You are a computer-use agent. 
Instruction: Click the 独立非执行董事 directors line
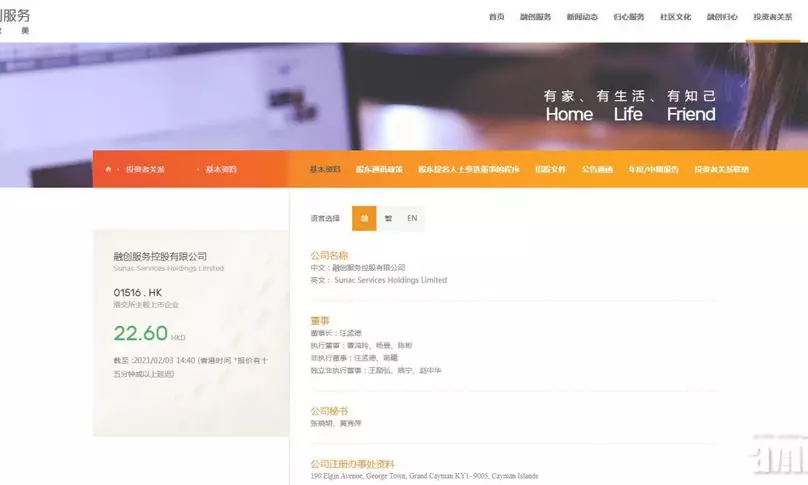[x=376, y=370]
